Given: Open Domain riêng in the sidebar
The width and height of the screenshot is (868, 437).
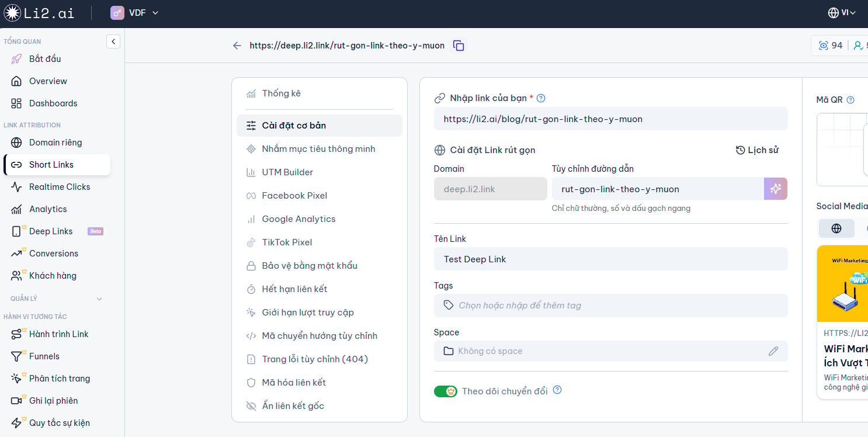Looking at the screenshot, I should click(x=57, y=143).
